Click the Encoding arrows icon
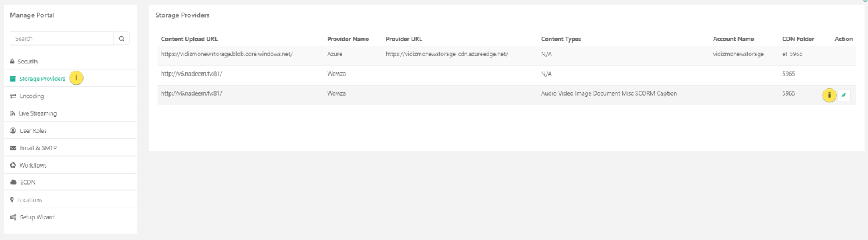Image resolution: width=868 pixels, height=240 pixels. (x=13, y=96)
